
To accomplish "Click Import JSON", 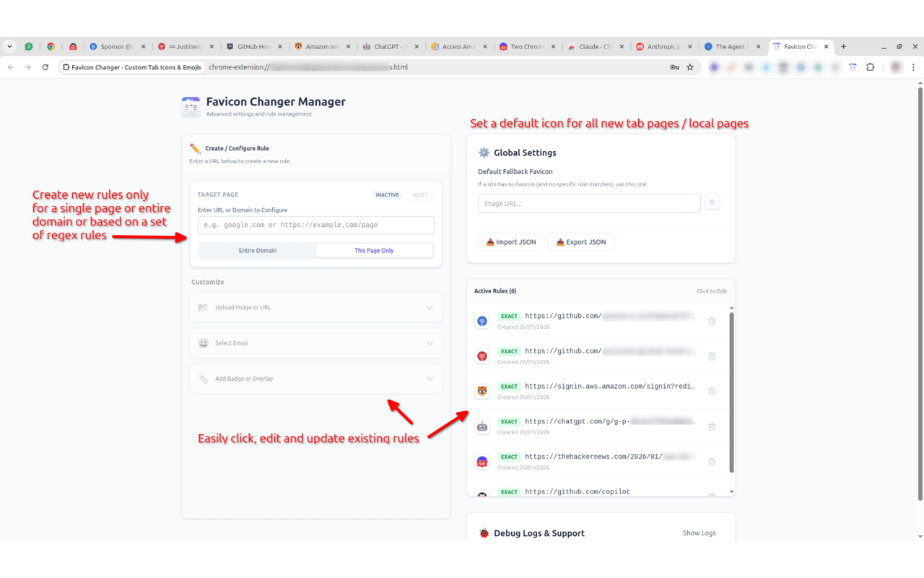I will pyautogui.click(x=511, y=242).
